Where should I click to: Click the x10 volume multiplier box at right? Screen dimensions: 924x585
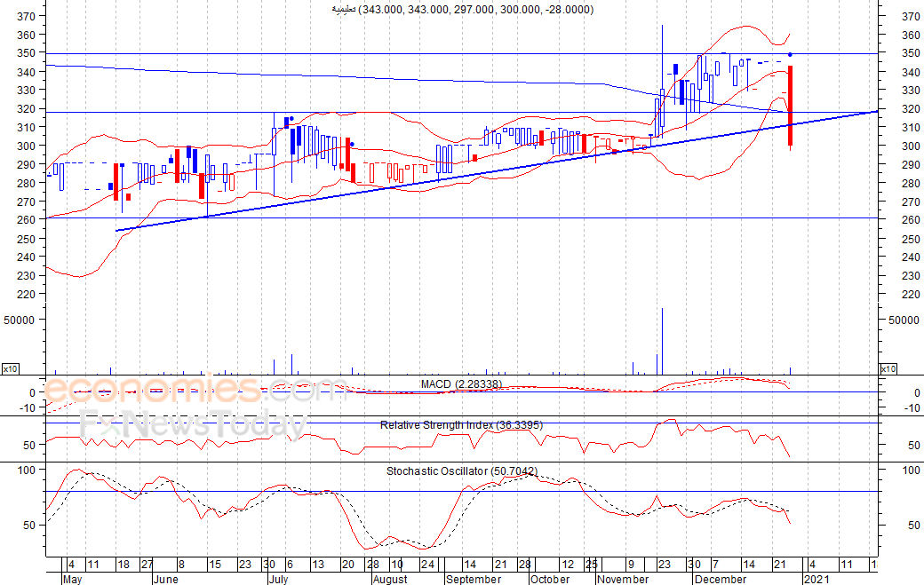pos(888,369)
